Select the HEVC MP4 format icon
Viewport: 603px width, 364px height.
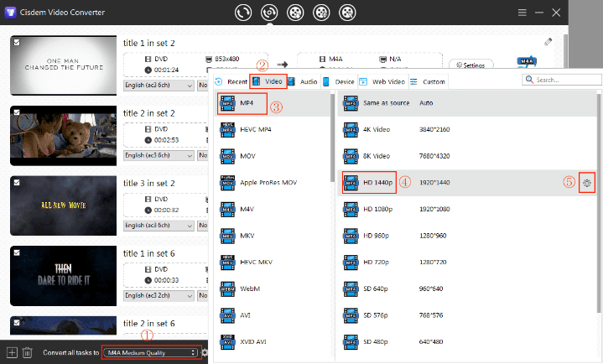[227, 130]
